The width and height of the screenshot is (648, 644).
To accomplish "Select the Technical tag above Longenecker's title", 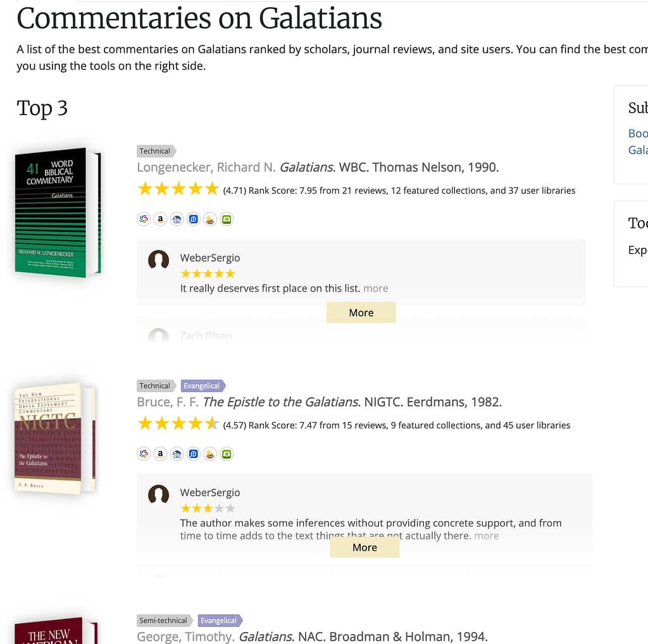I will pos(156,151).
